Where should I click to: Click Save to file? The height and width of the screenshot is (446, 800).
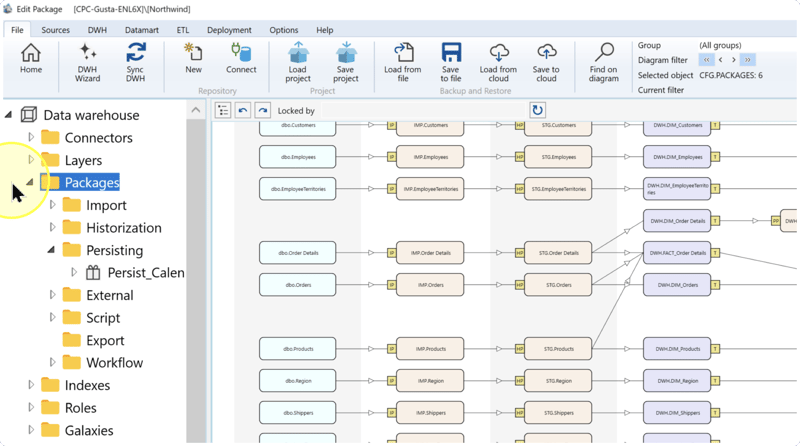point(451,63)
